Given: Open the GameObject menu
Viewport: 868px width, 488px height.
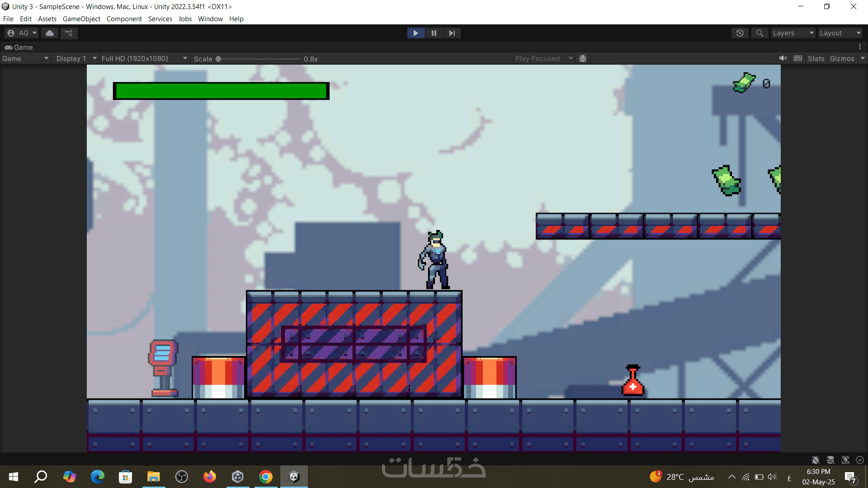Looking at the screenshot, I should (81, 19).
